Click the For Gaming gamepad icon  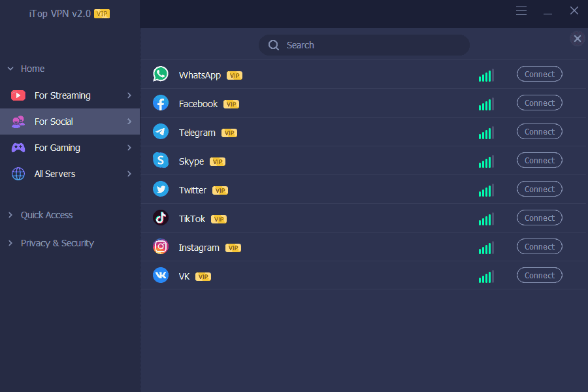[x=18, y=148]
